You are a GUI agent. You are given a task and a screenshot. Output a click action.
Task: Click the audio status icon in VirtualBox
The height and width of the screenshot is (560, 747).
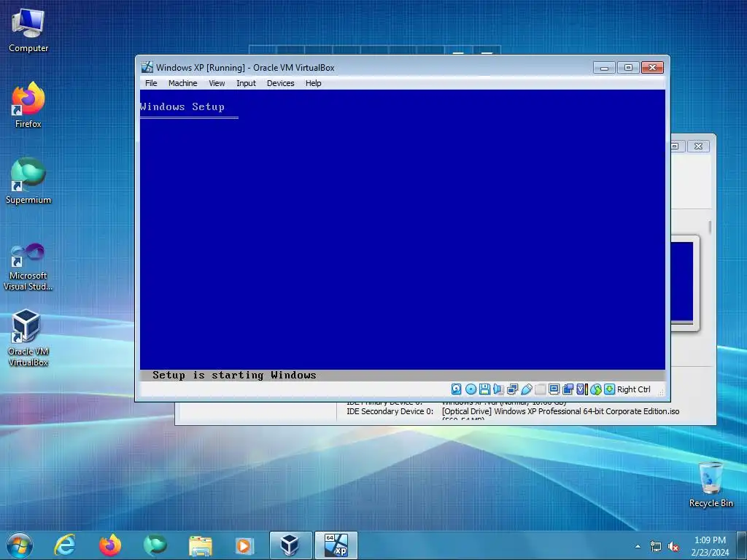point(498,389)
